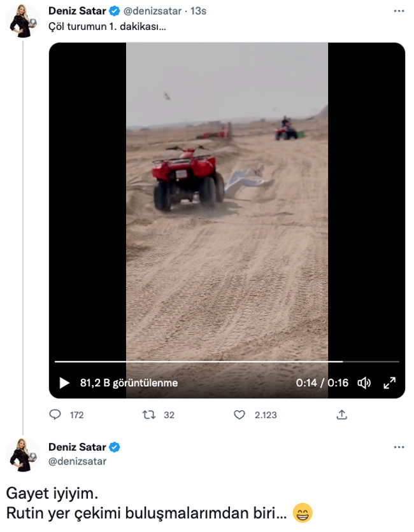Click the verified badge on first tweet
The image size is (414, 532).
(115, 11)
